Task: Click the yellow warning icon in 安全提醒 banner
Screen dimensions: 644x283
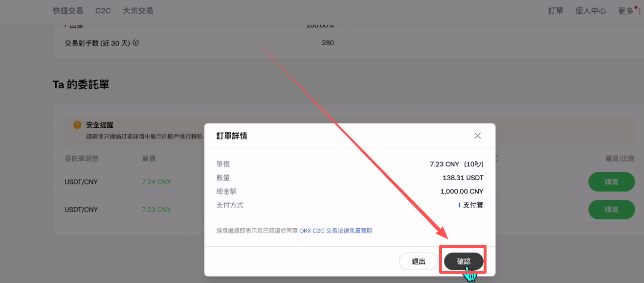Action: (77, 125)
